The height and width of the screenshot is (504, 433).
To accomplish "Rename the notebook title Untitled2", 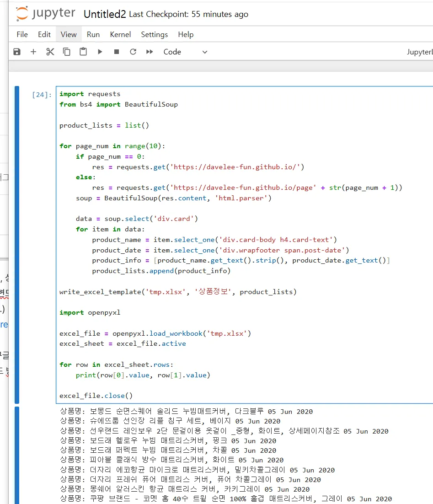I will tap(105, 14).
